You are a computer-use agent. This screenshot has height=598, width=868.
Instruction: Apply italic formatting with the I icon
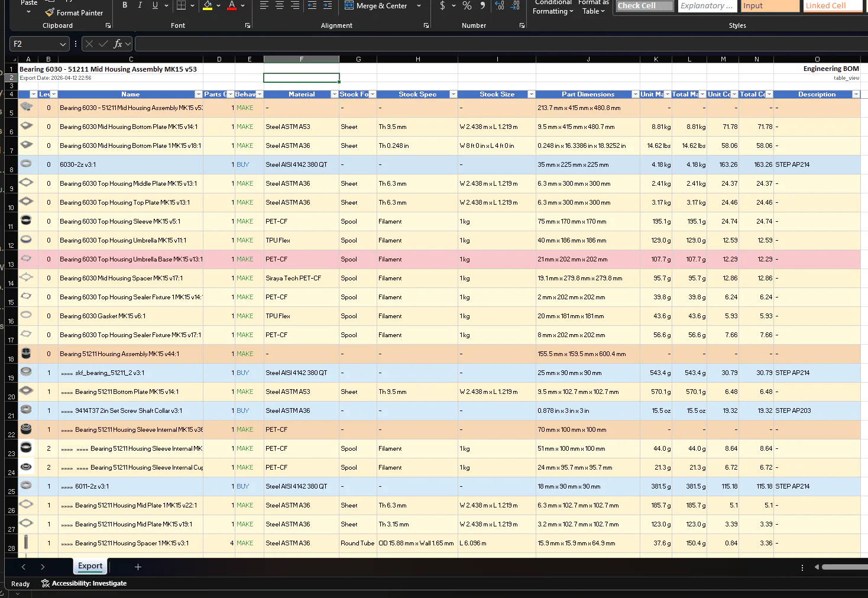140,5
